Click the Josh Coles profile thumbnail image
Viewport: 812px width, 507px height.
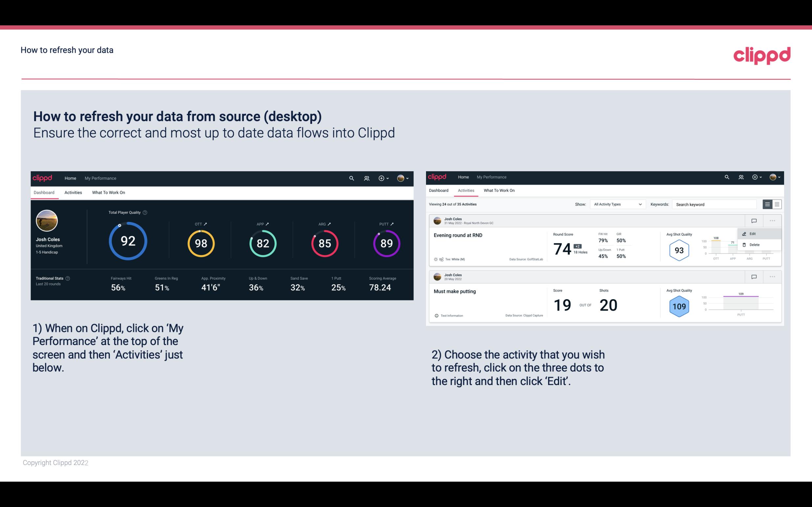(x=47, y=220)
